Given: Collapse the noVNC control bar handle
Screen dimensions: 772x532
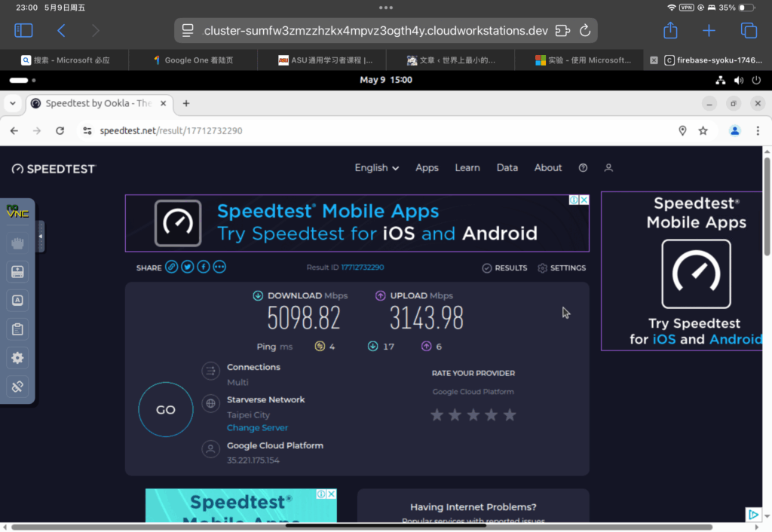Looking at the screenshot, I should 41,236.
